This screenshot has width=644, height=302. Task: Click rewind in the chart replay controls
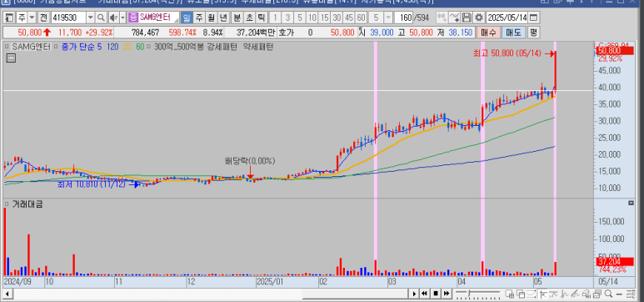pyautogui.click(x=424, y=294)
